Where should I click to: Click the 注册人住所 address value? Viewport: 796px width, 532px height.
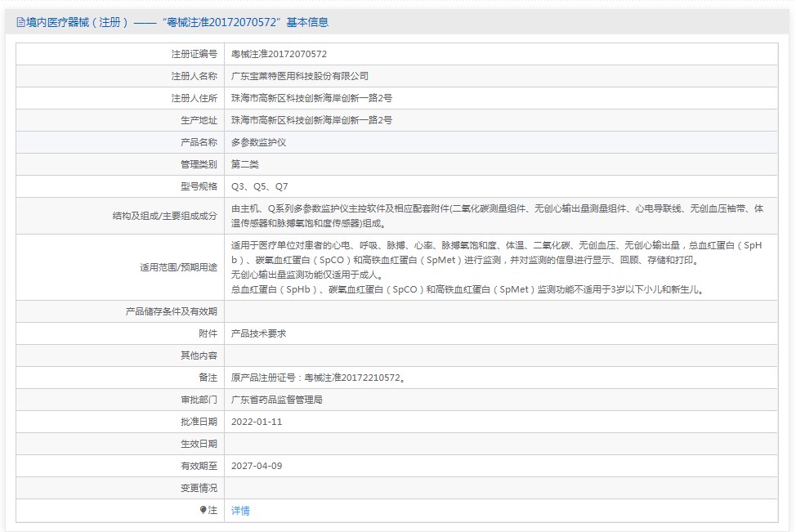(x=311, y=98)
